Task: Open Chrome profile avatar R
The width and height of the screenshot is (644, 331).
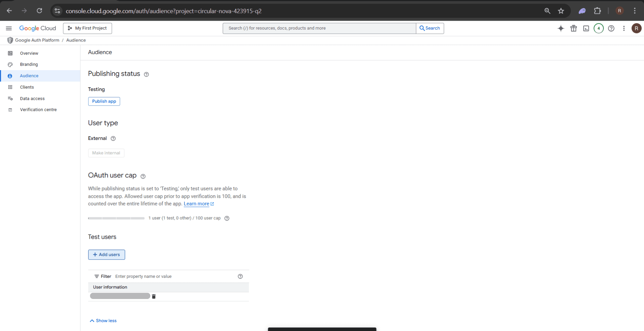Action: click(619, 11)
